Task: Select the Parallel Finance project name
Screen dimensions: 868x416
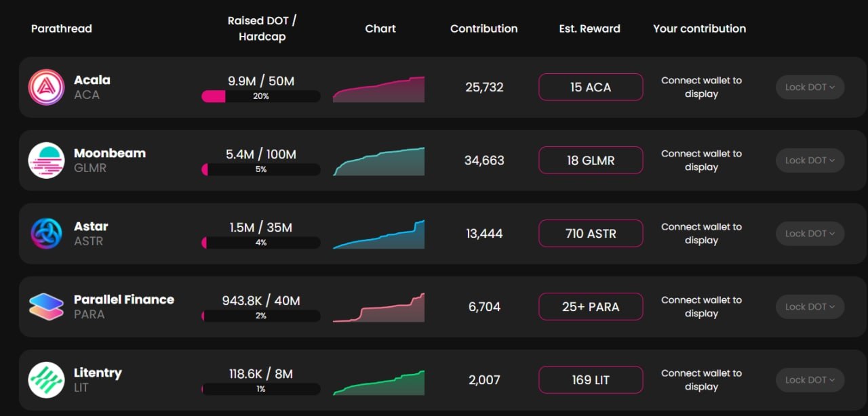Action: (x=124, y=299)
